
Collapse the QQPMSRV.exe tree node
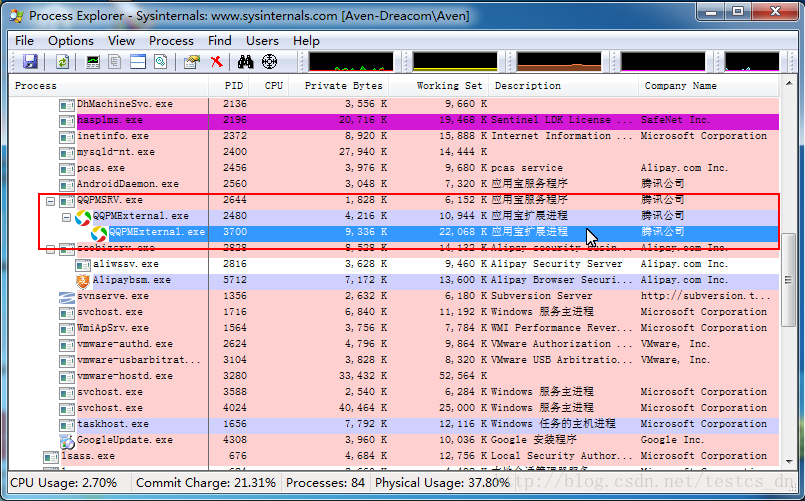[x=50, y=201]
